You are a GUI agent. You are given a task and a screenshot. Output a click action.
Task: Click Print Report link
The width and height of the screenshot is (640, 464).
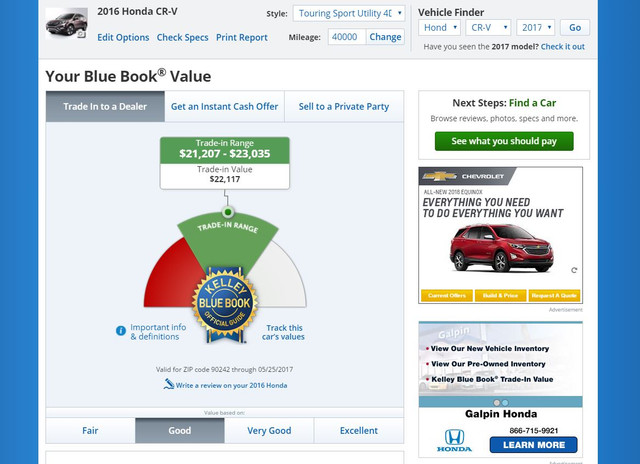pyautogui.click(x=242, y=38)
